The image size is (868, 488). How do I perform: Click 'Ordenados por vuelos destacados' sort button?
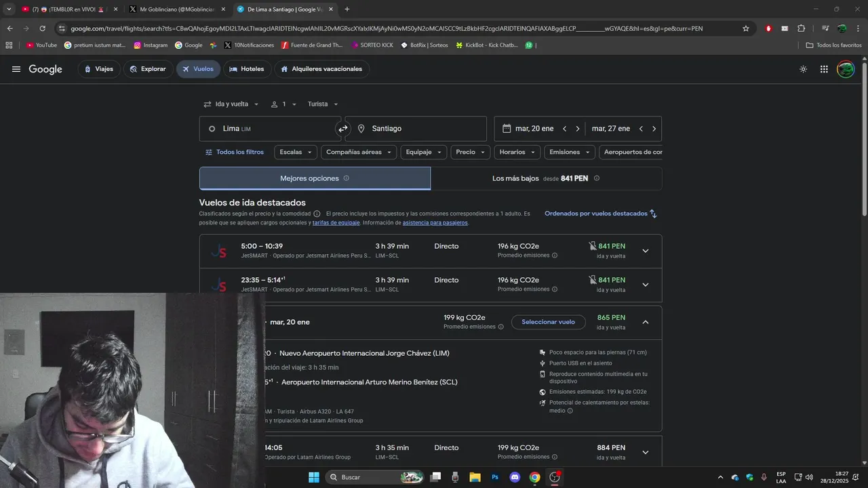pos(601,213)
